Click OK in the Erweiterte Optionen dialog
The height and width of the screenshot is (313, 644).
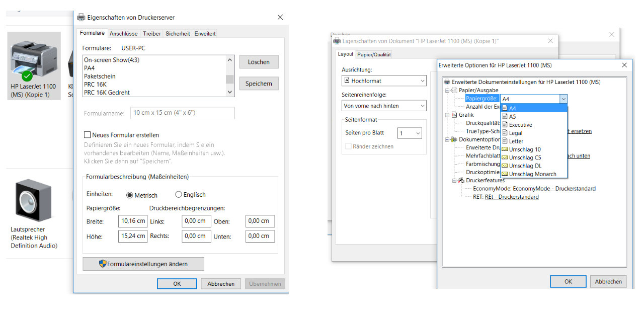[x=568, y=281]
